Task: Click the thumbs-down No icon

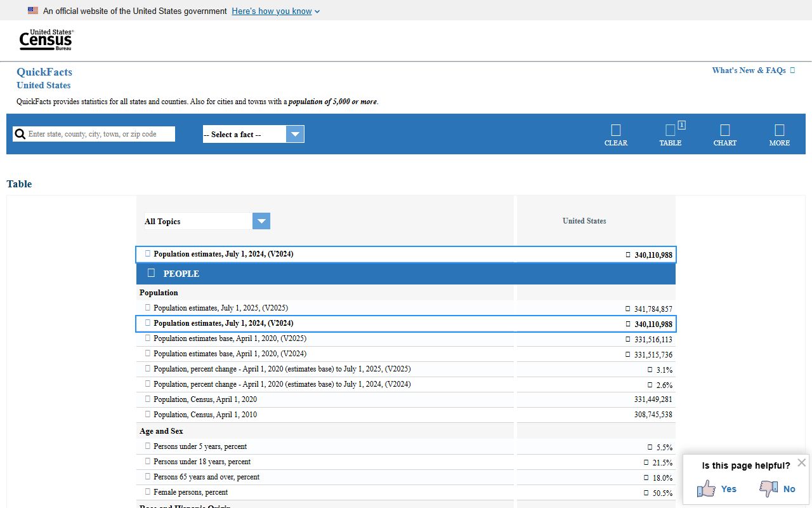Action: [x=769, y=488]
